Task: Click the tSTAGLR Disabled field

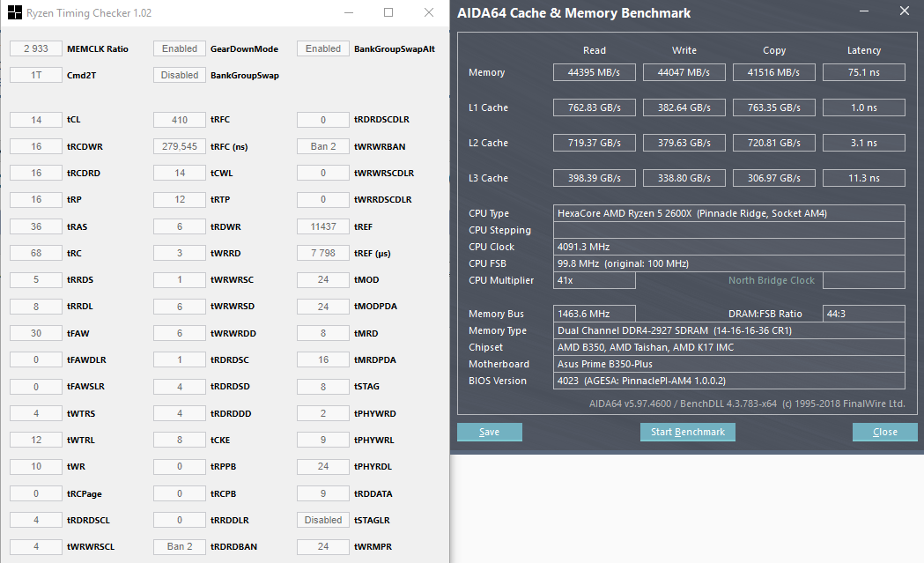Action: tap(323, 520)
